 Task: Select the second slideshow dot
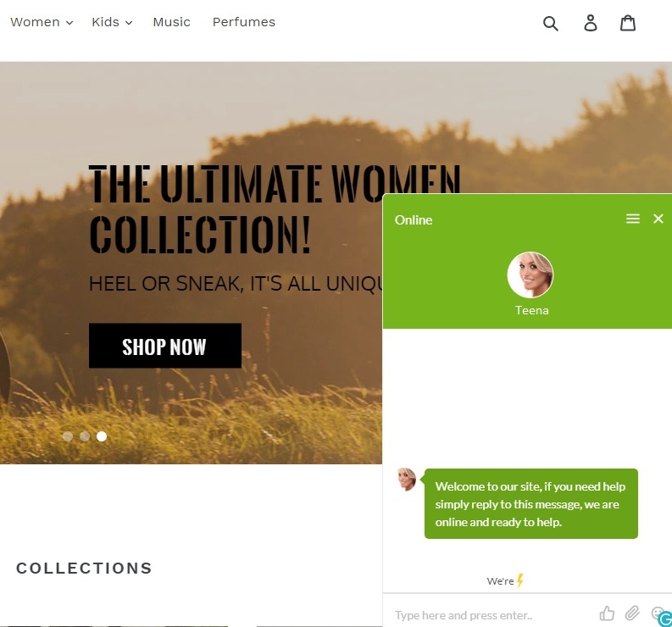point(85,436)
